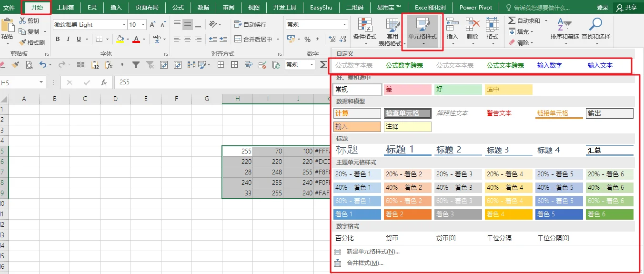Viewport: 644px width, 274px height.
Task: Select column header D
Action: (x=115, y=99)
